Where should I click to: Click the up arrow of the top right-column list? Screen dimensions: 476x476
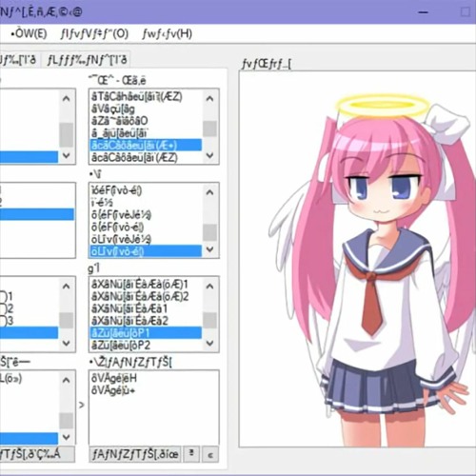[x=209, y=99]
